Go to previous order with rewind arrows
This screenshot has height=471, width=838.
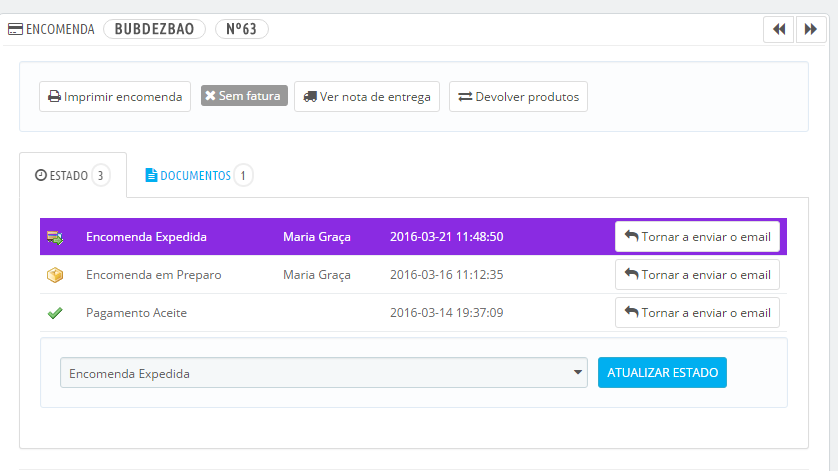[x=778, y=29]
